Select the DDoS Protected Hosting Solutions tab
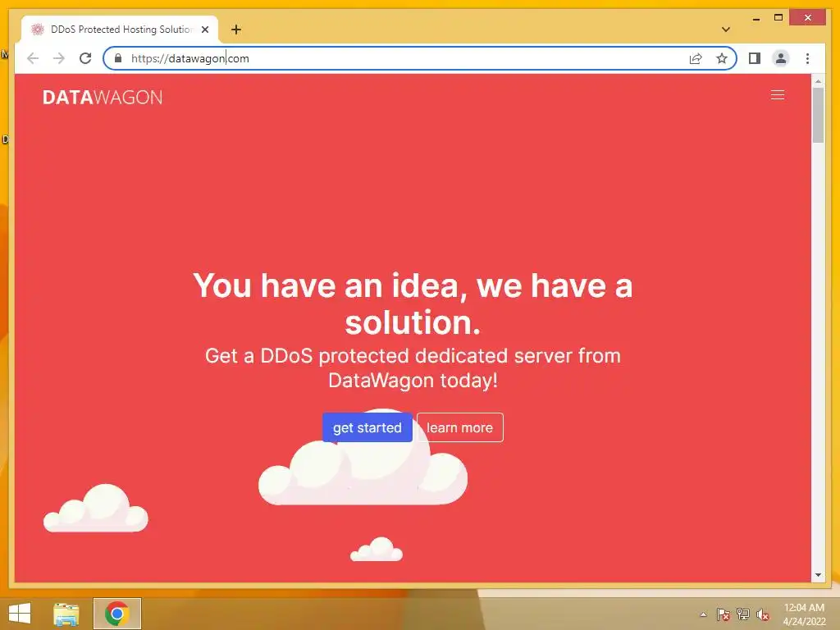This screenshot has height=630, width=840. coord(120,30)
